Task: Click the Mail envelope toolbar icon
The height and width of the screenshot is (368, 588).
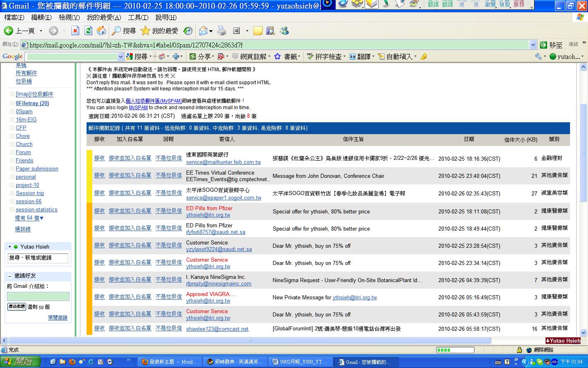Action: tap(203, 31)
